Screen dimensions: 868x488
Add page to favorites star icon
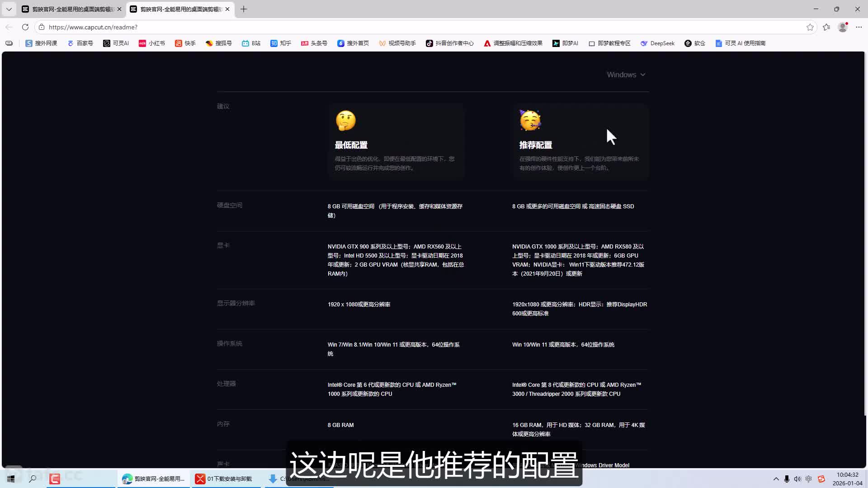810,27
